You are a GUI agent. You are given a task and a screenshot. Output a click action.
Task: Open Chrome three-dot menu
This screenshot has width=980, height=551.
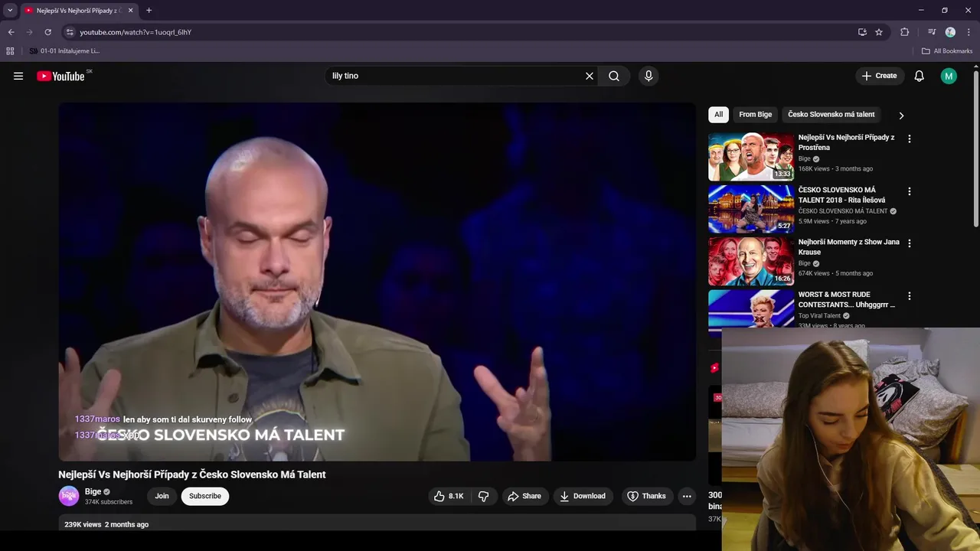tap(969, 32)
